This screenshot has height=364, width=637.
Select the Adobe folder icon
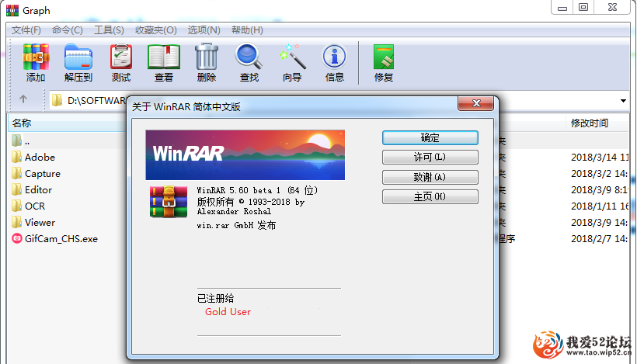tap(16, 157)
